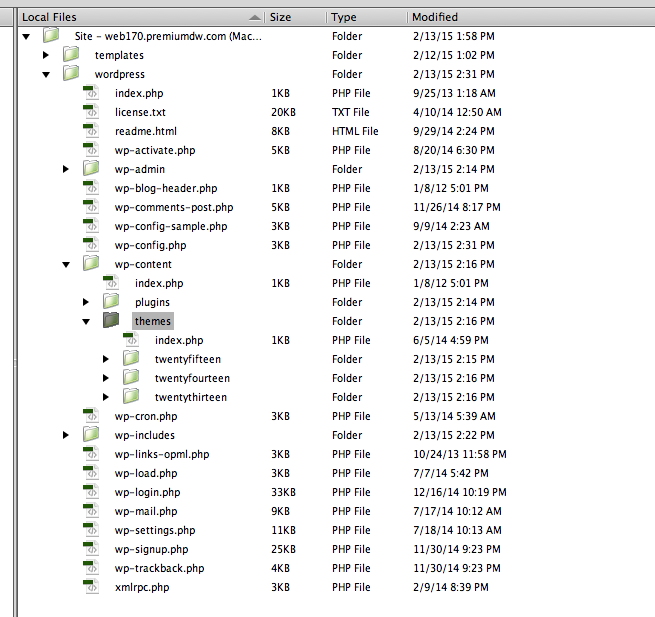Expand the plugins folder triangle

86,302
